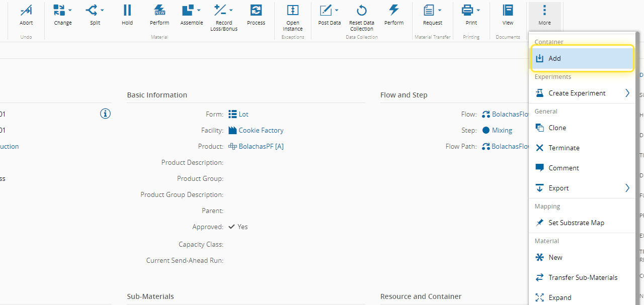644x305 pixels.
Task: Open the Cookie Factory facility link
Action: tap(261, 130)
